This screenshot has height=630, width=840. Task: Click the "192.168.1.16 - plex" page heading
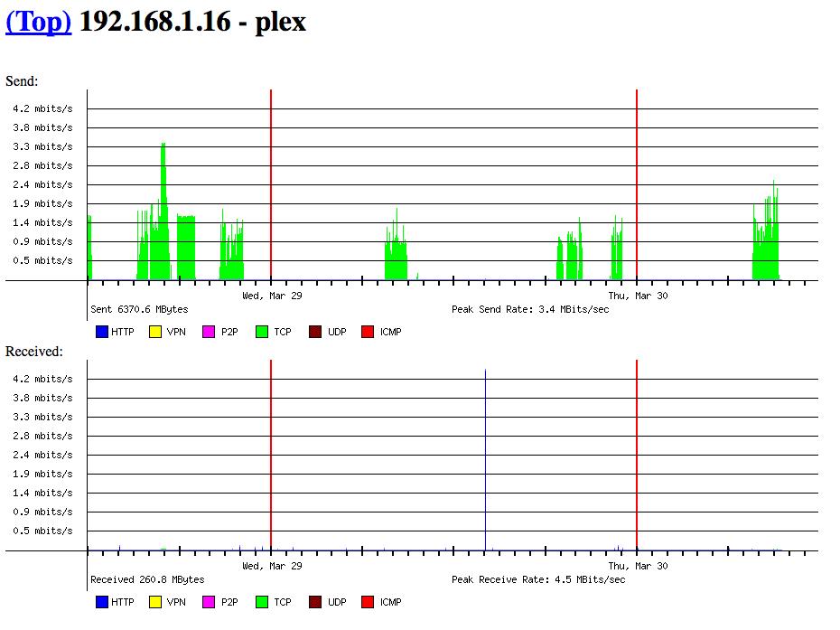click(193, 22)
